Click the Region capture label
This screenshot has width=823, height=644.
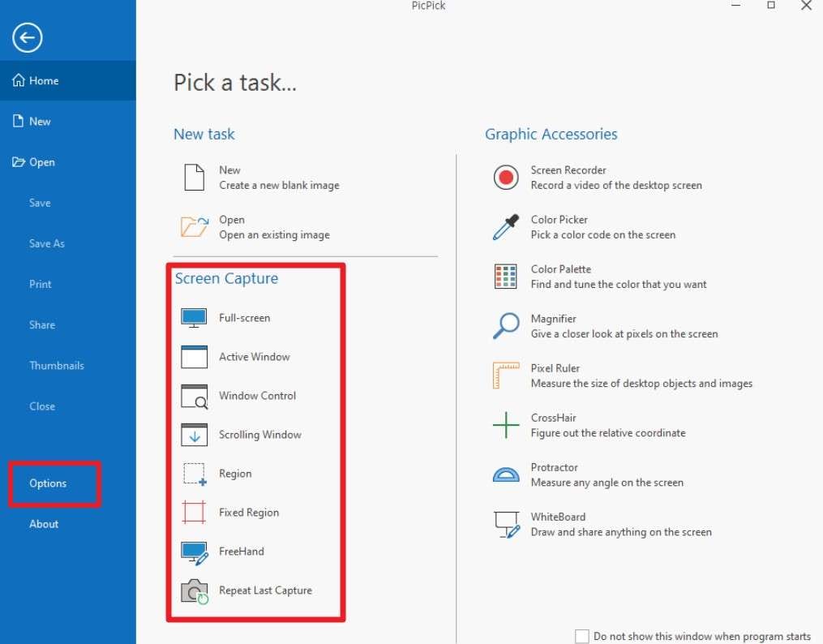(235, 474)
